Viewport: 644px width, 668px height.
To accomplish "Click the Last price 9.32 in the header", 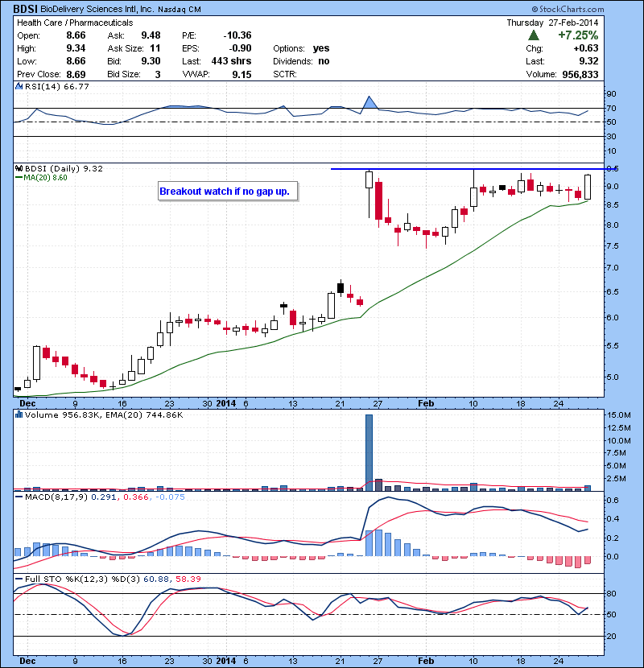I will coord(588,61).
